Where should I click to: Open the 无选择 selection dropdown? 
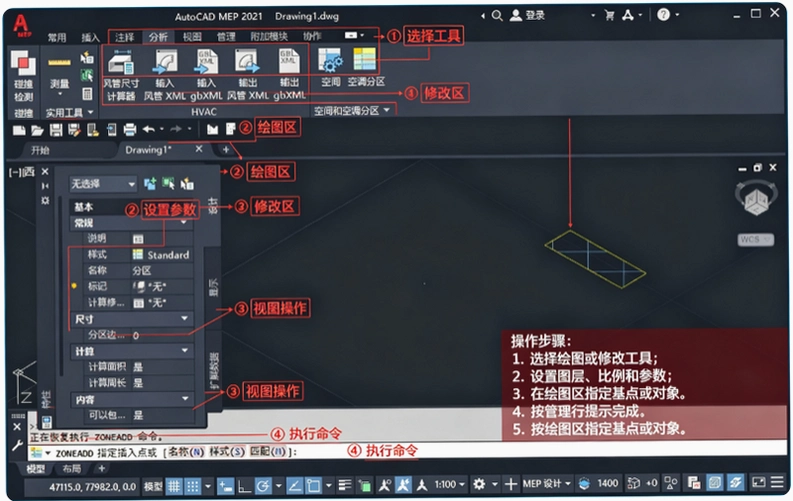coord(103,184)
